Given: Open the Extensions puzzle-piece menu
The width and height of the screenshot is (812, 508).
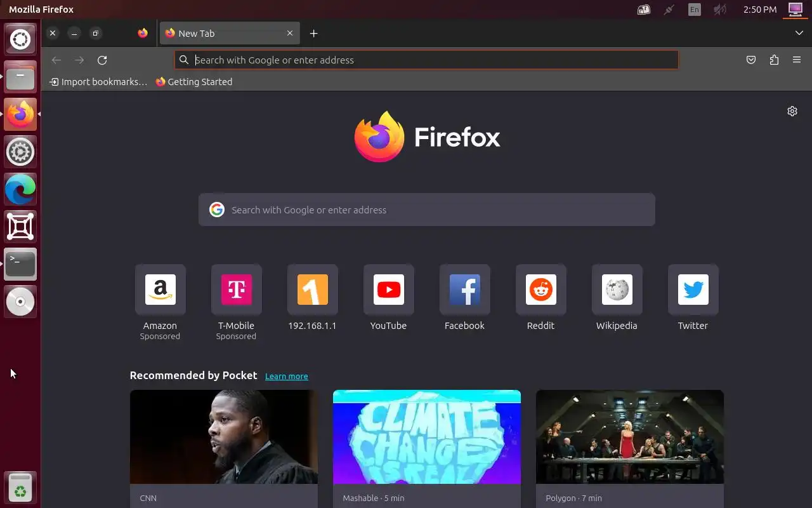Looking at the screenshot, I should [774, 60].
